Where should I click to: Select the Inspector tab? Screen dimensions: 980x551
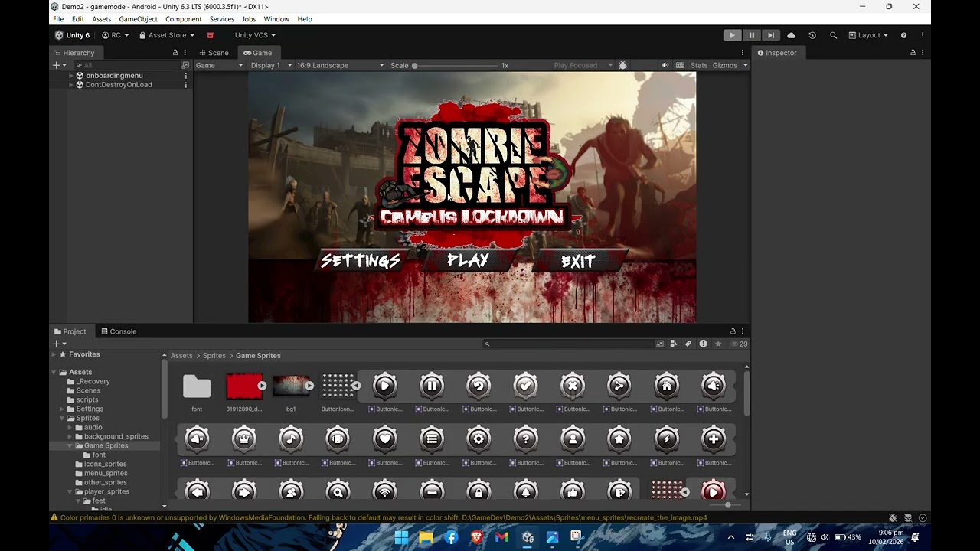pos(777,53)
